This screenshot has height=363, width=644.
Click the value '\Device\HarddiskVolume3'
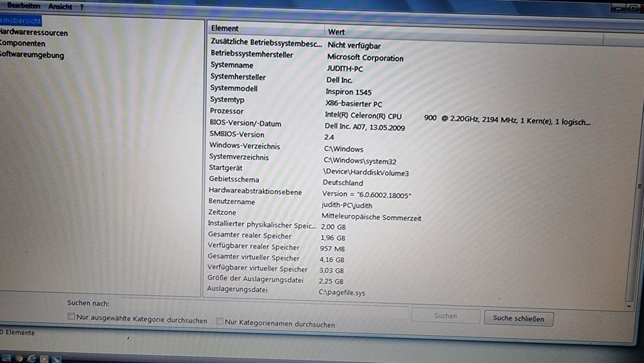[366, 173]
